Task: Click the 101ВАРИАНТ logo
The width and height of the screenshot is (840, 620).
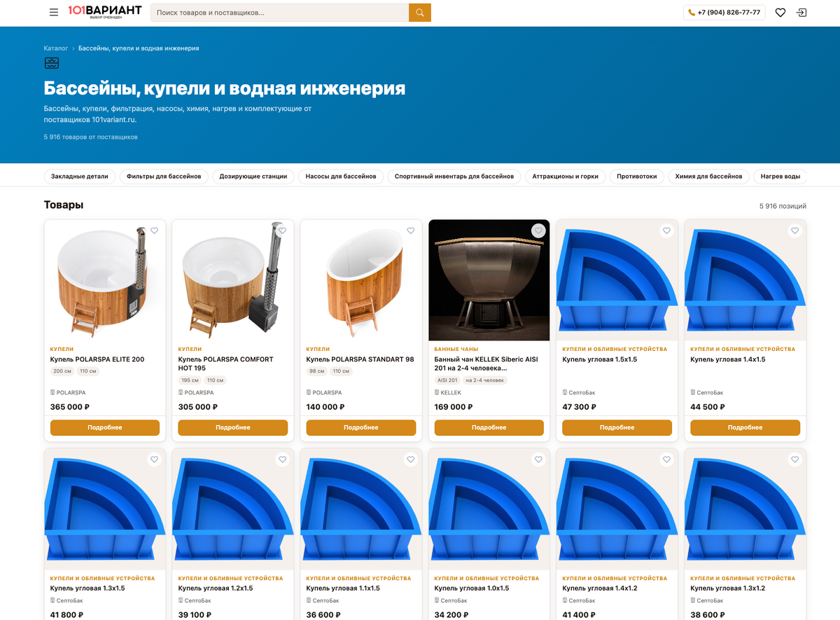Action: (104, 12)
